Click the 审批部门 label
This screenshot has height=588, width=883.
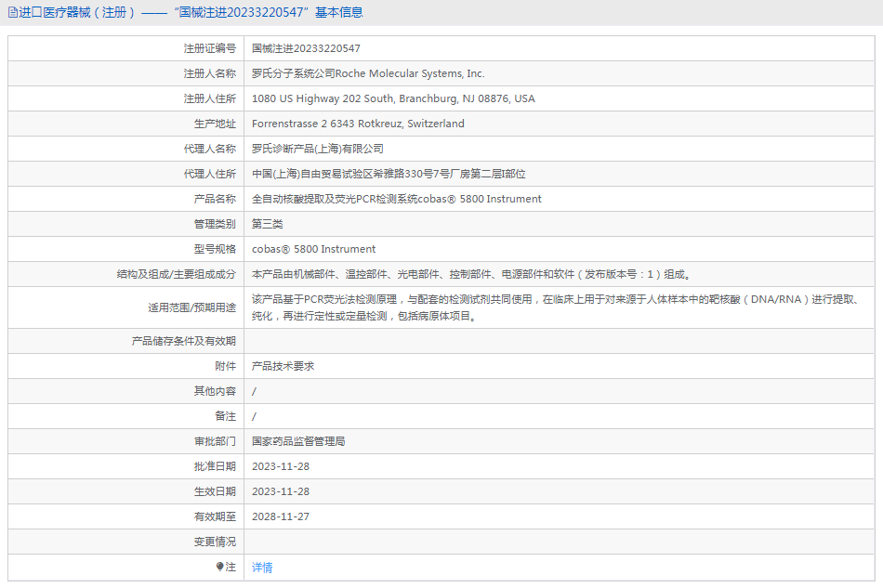click(215, 442)
